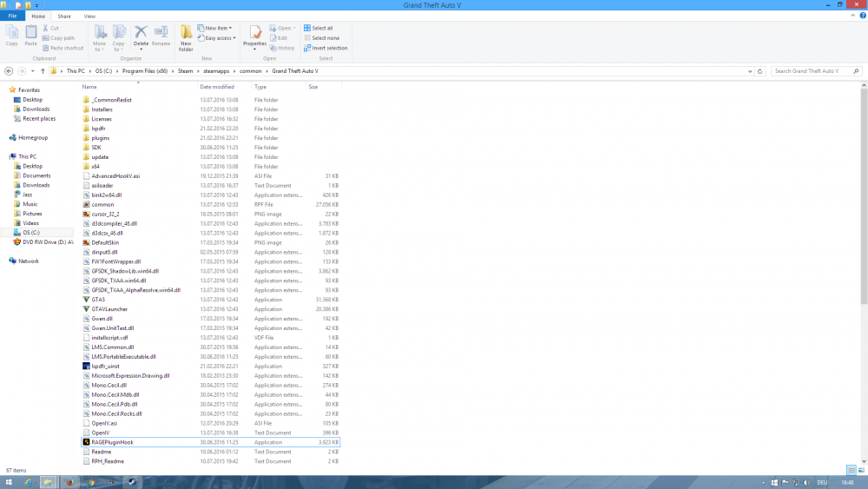Select the plugins folder

click(100, 138)
